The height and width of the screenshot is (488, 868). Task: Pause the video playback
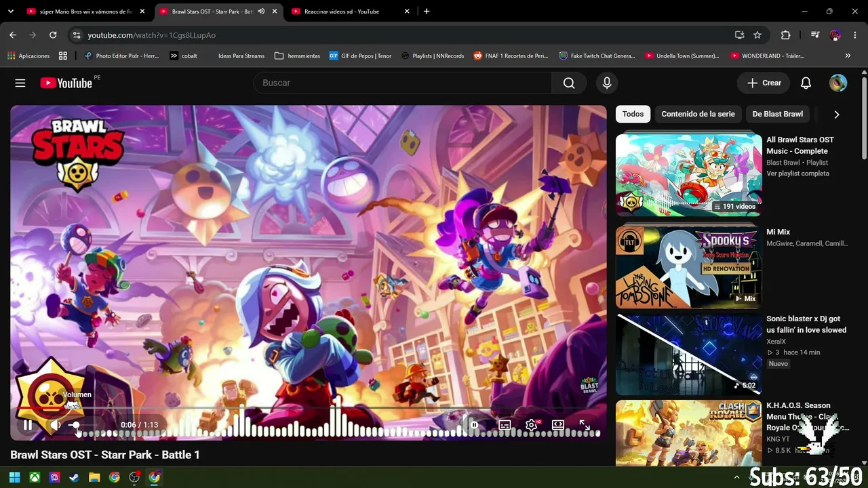[x=28, y=425]
